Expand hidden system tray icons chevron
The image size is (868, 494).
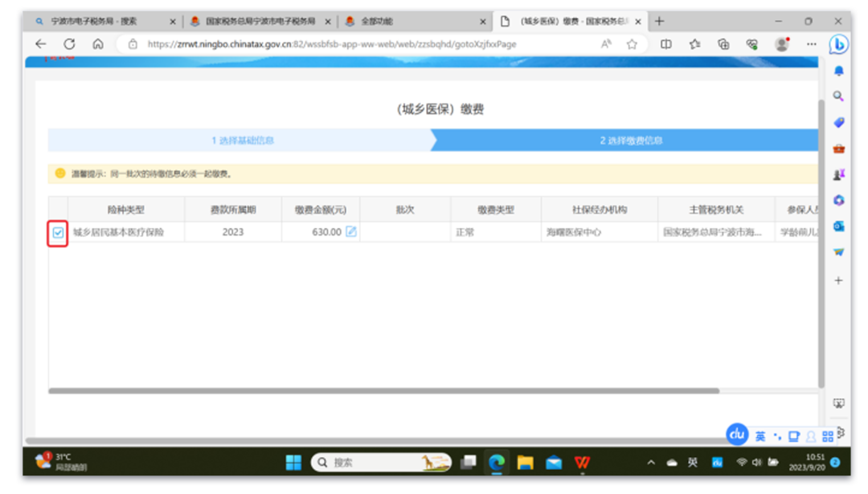[650, 463]
